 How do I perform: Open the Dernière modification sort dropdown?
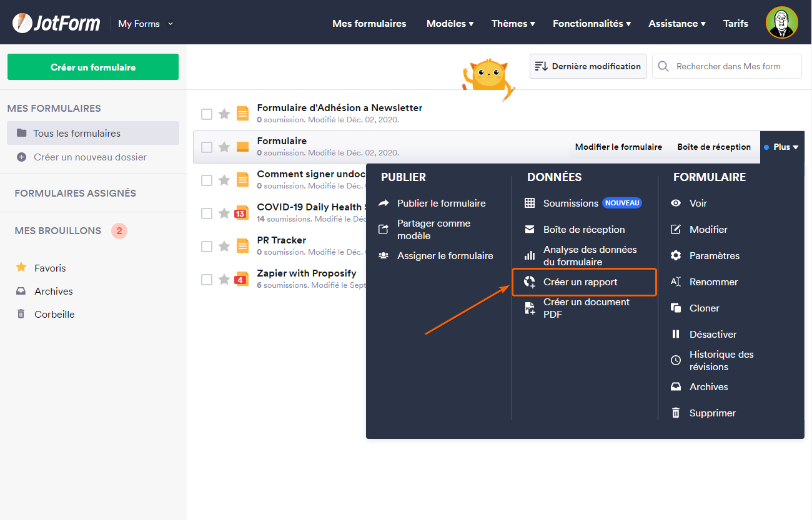tap(588, 66)
